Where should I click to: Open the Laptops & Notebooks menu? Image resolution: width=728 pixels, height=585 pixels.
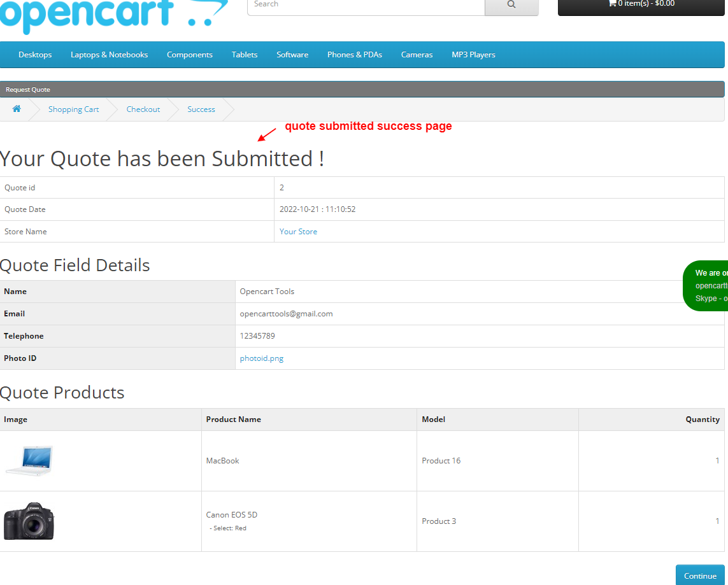click(x=109, y=55)
